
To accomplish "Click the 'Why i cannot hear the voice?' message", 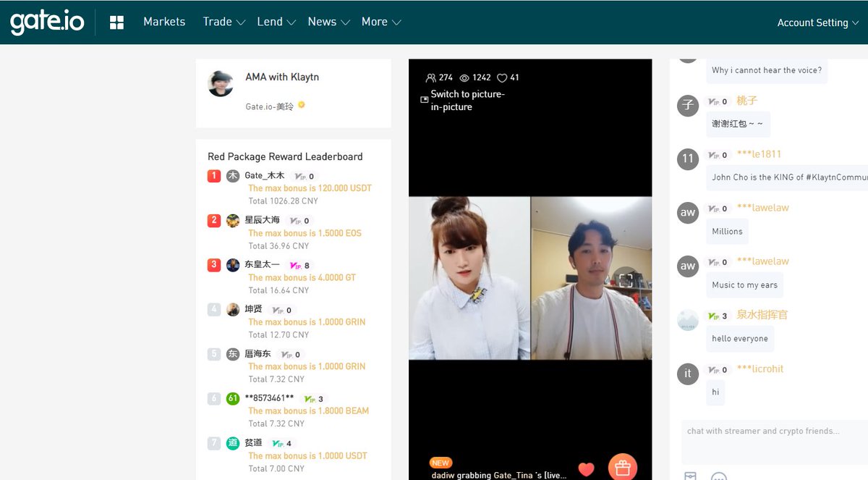I will pyautogui.click(x=767, y=70).
